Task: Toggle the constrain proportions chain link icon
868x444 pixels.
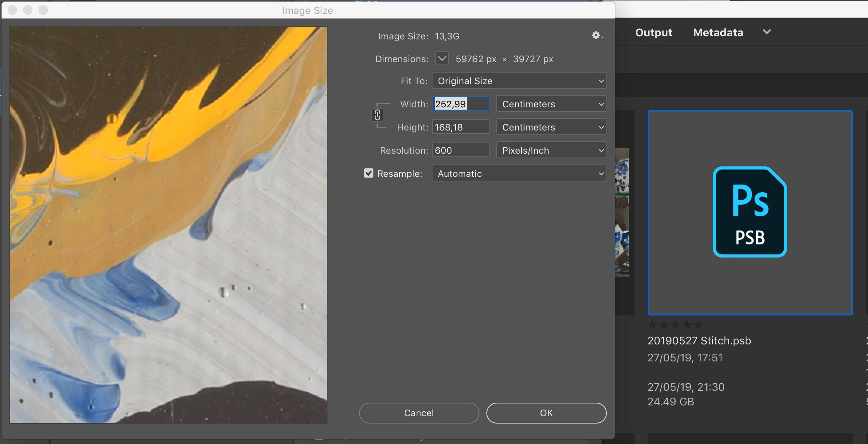Action: pos(377,115)
